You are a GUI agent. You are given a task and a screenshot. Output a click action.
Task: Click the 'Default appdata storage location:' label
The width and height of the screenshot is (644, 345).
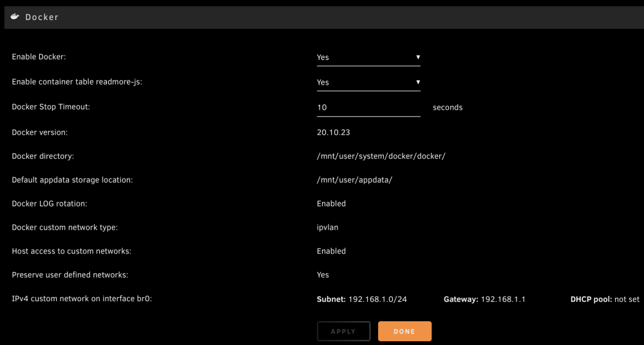(x=72, y=180)
